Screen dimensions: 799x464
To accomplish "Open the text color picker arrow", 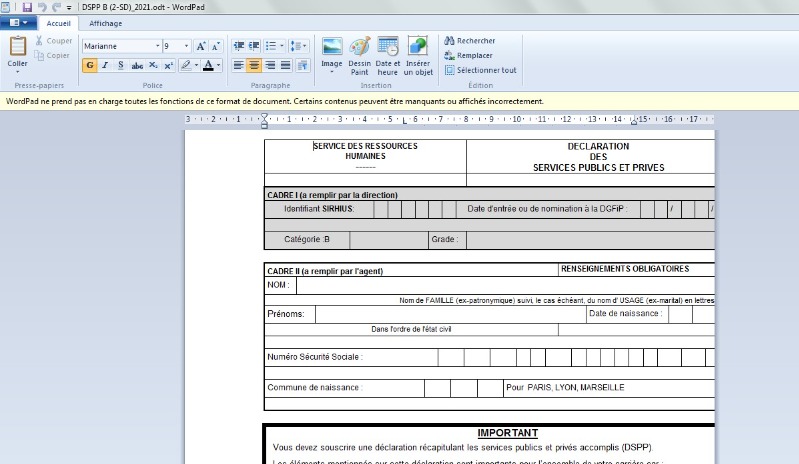I will tap(219, 65).
